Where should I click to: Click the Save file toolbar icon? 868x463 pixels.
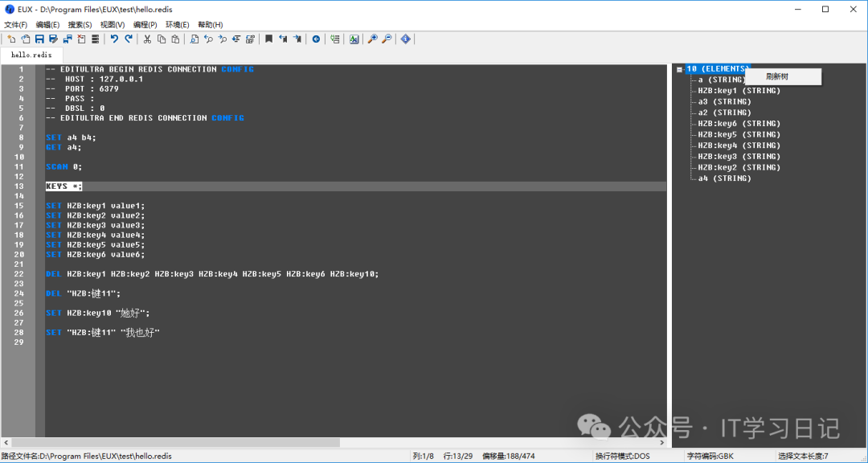39,39
